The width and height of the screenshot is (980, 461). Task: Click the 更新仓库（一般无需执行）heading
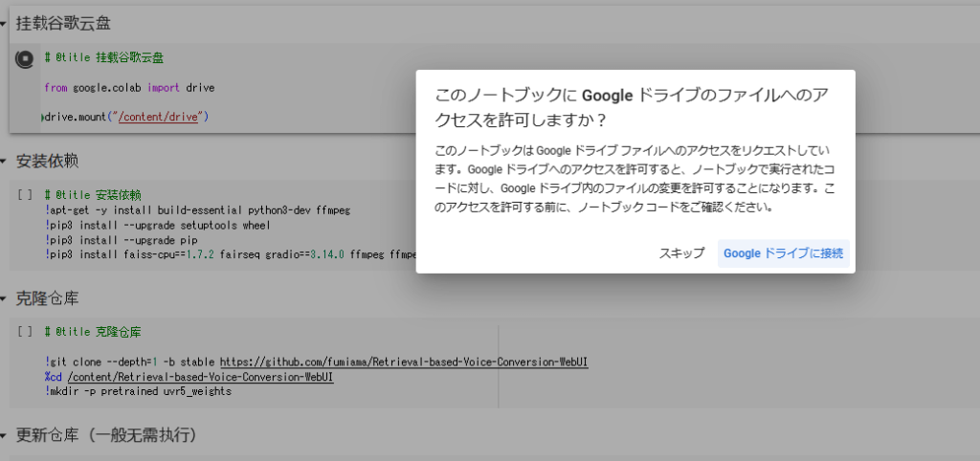[x=106, y=435]
